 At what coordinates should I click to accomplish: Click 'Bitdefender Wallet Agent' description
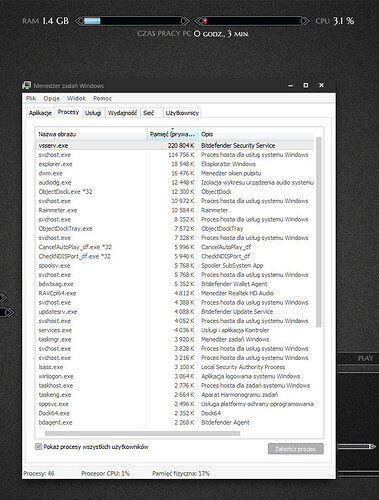(234, 284)
